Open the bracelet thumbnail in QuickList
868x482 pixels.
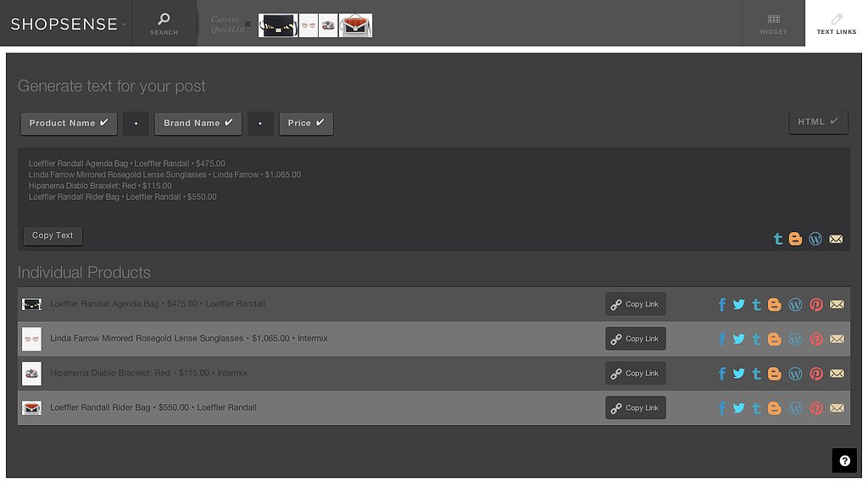coord(328,25)
